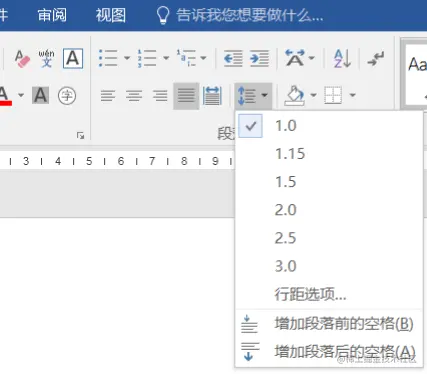Decrease the paragraph indent
Screen dimensions: 427x374
coord(233,58)
